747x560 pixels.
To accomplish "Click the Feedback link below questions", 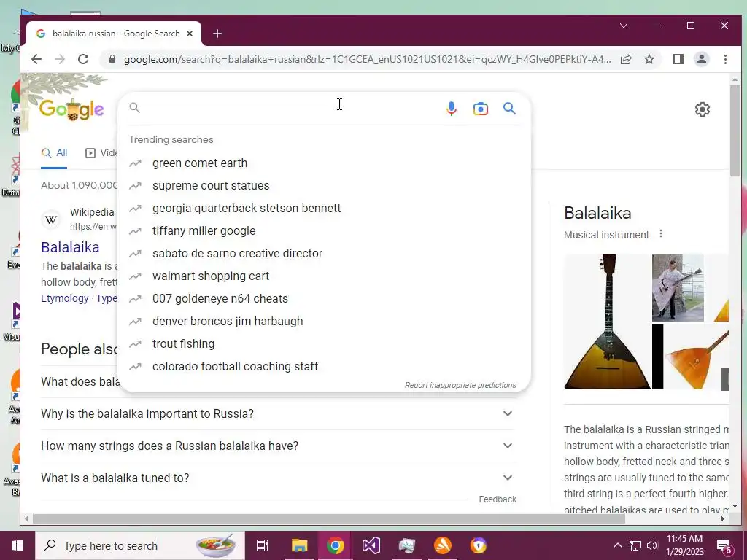I will tap(498, 499).
